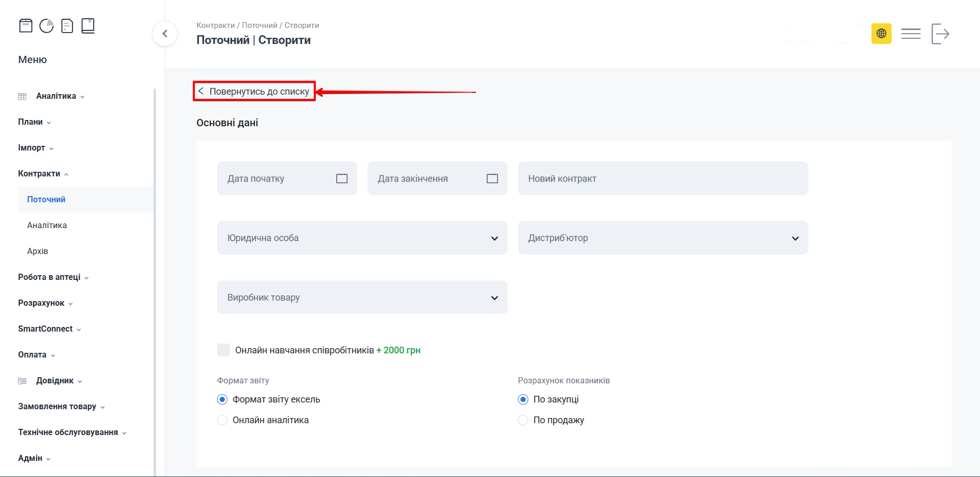Expand the Дистриб'ютор dropdown
Viewport: 980px width, 477px height.
tap(663, 238)
